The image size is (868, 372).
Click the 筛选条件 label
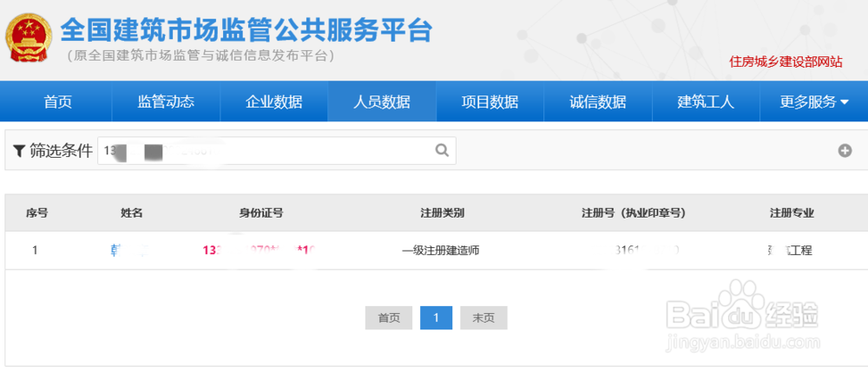(61, 151)
